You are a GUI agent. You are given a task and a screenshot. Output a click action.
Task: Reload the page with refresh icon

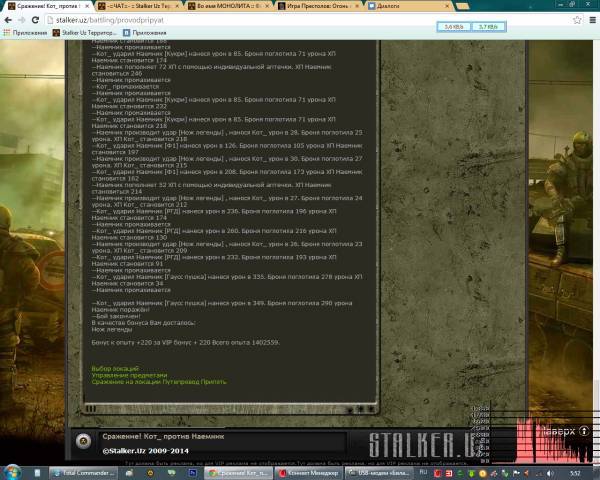tap(42, 19)
